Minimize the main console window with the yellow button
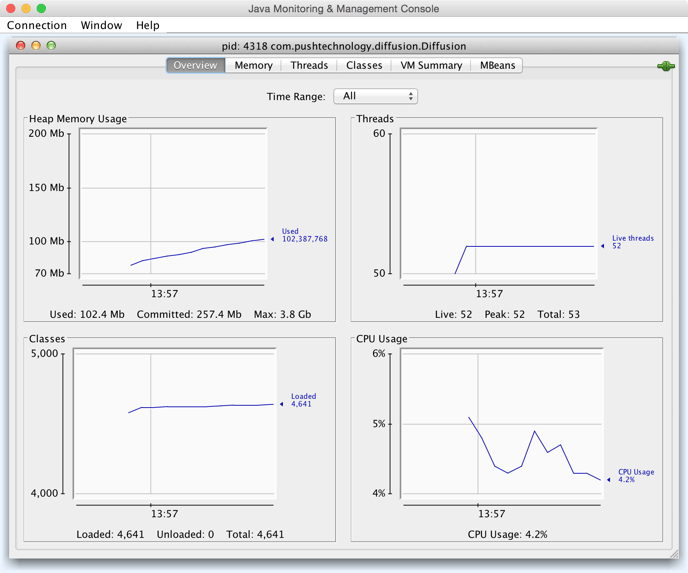This screenshot has width=688, height=573. pos(26,8)
